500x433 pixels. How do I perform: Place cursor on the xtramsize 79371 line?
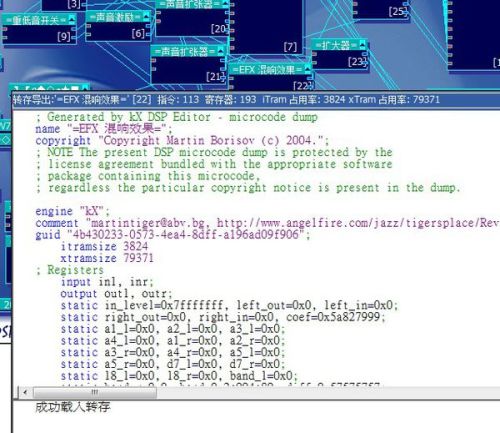pyautogui.click(x=107, y=258)
